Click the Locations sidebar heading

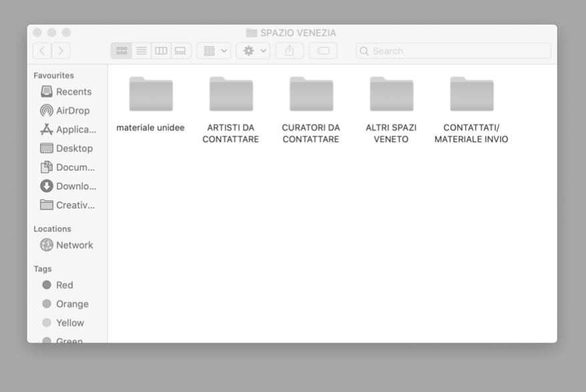click(x=52, y=229)
